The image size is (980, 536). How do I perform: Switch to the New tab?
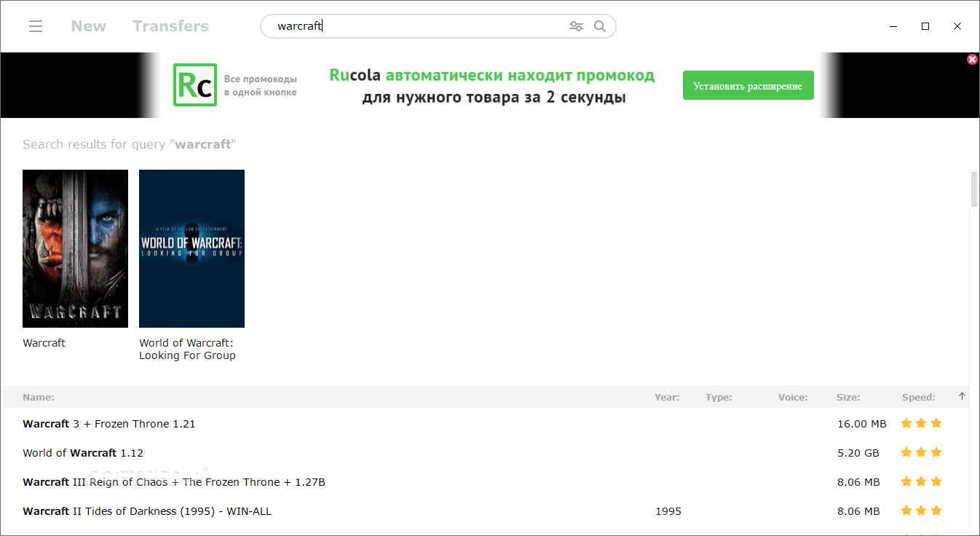89,26
